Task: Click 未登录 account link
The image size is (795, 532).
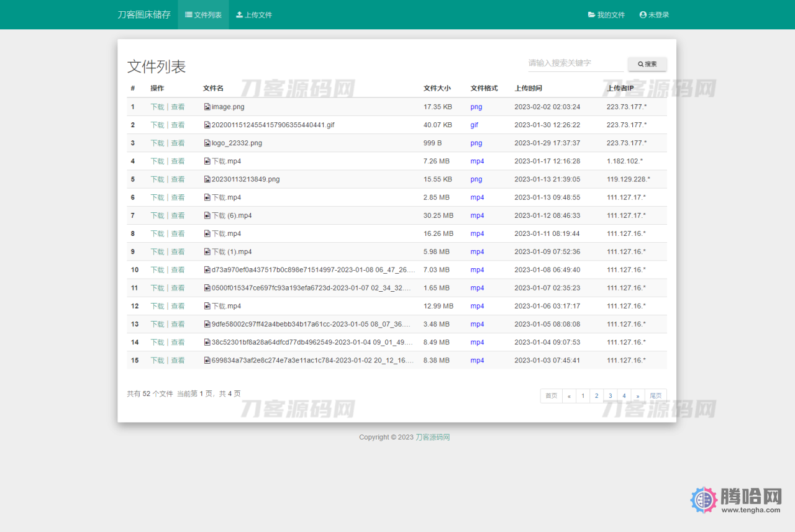Action: click(654, 14)
